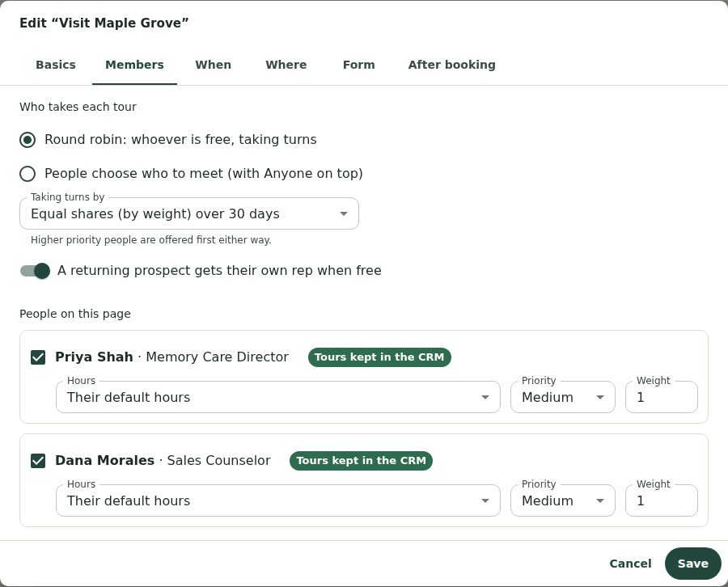Click the Edit Visit Maple Grove title

[x=104, y=23]
